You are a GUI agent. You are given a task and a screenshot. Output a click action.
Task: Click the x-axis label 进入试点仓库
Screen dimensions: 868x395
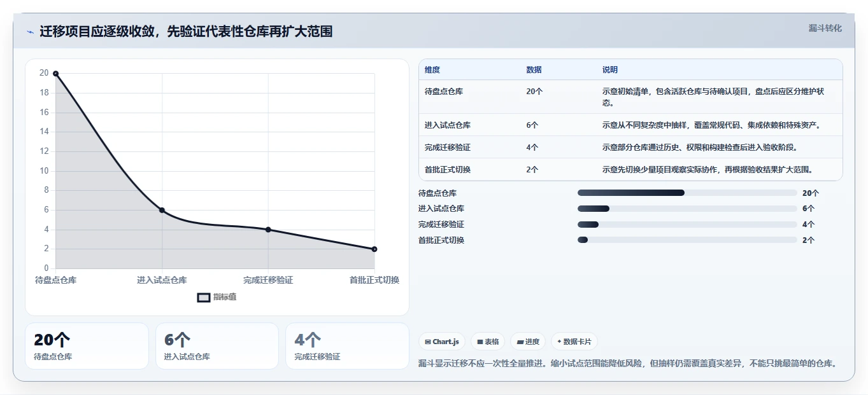(x=162, y=280)
